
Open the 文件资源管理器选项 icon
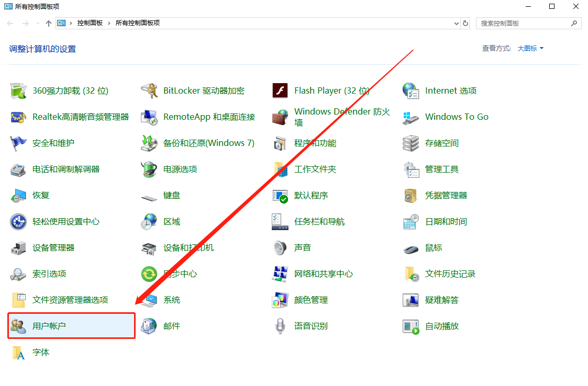pos(19,301)
